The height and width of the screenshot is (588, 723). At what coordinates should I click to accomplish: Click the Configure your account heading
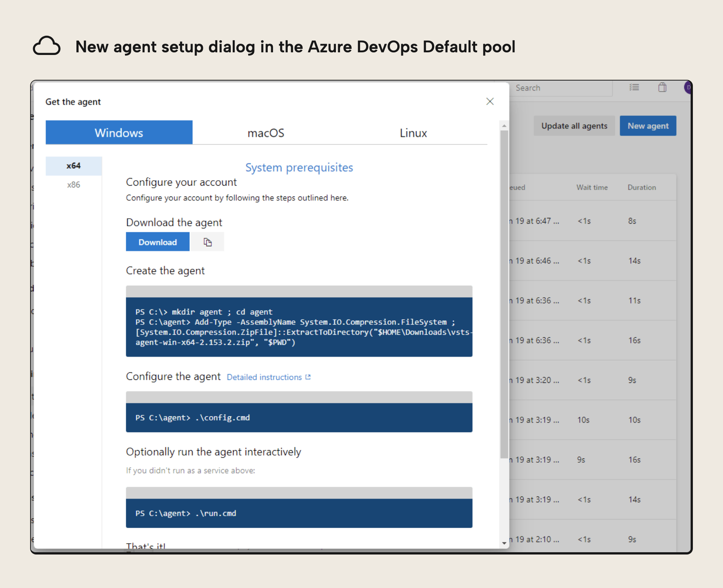point(181,182)
